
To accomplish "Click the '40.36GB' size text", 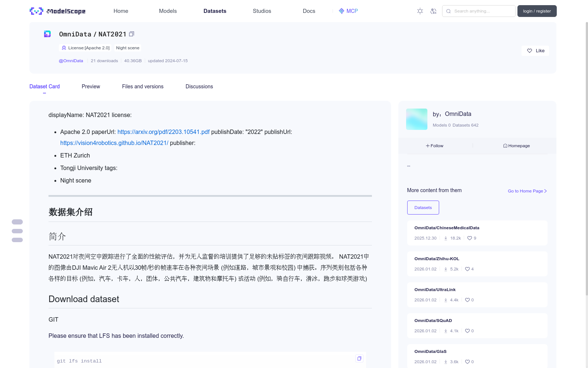I will coord(133,61).
